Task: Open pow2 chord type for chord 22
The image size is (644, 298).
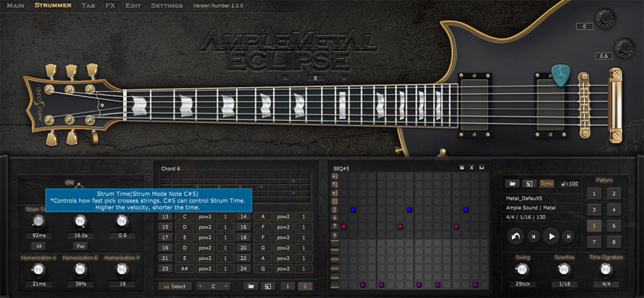Action: (x=283, y=259)
